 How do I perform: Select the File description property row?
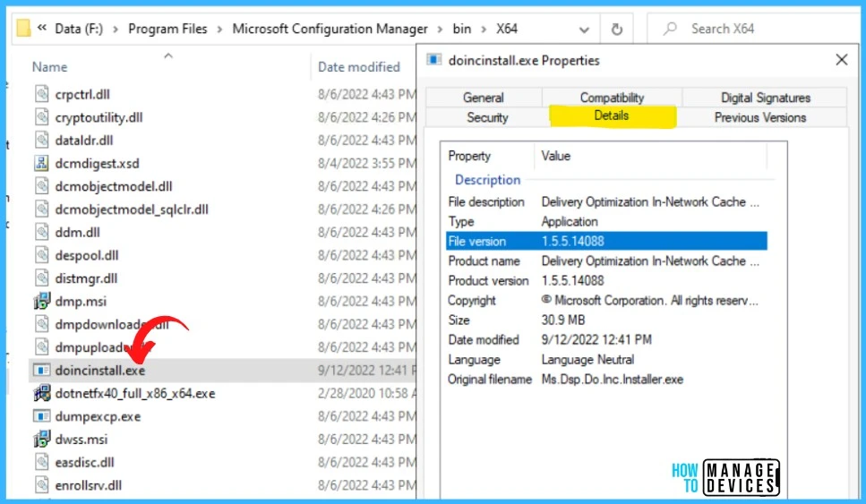click(x=606, y=202)
